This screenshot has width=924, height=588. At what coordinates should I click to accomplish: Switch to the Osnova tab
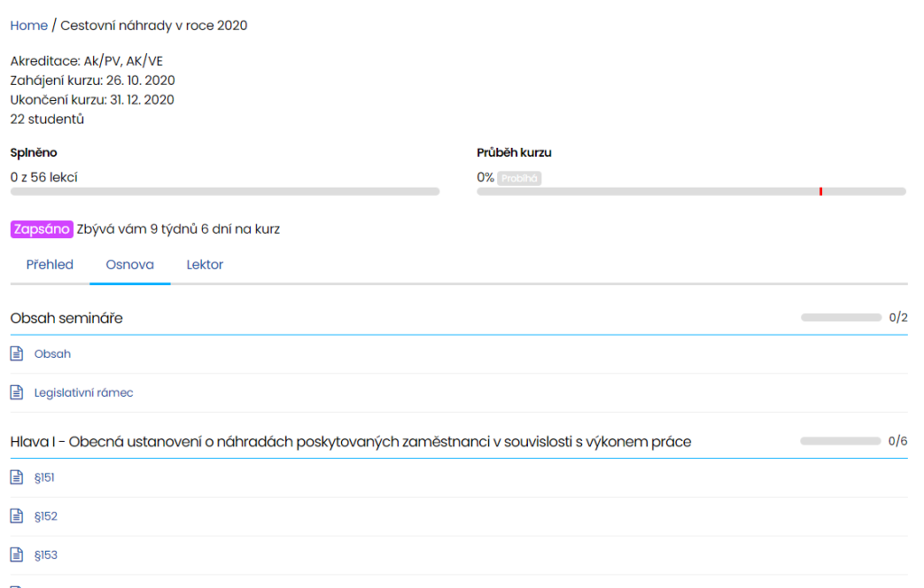pyautogui.click(x=130, y=265)
